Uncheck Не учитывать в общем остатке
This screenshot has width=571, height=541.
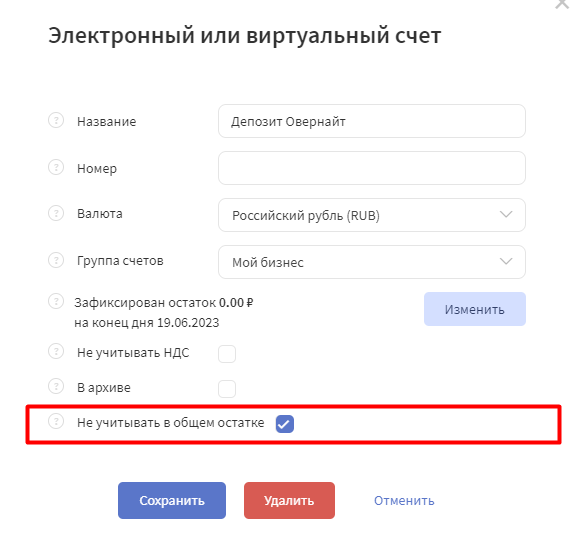(x=285, y=424)
